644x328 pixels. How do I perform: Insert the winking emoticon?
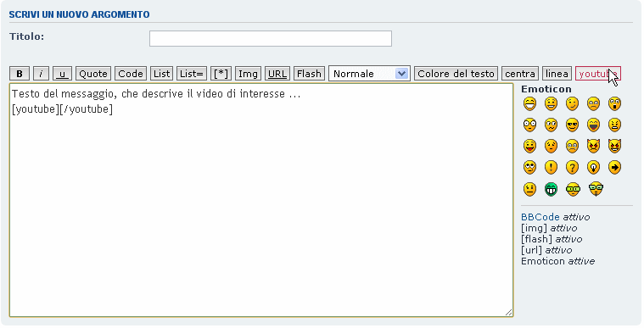pyautogui.click(x=572, y=104)
